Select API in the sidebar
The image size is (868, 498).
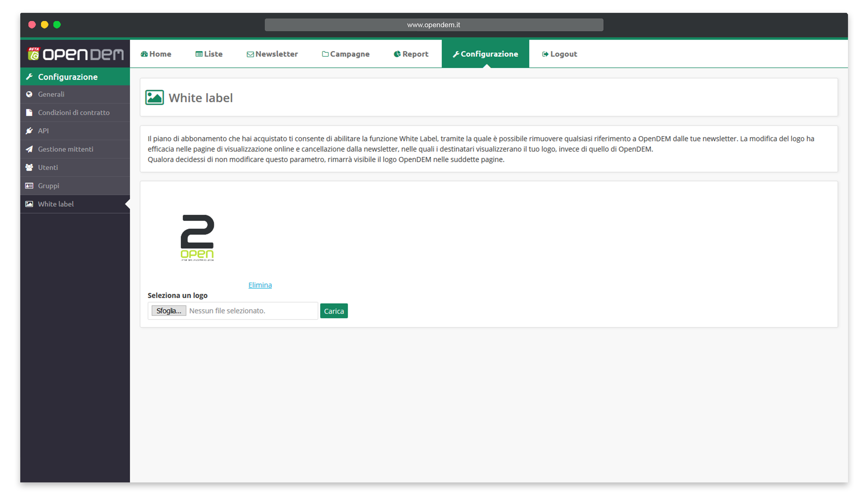tap(75, 131)
